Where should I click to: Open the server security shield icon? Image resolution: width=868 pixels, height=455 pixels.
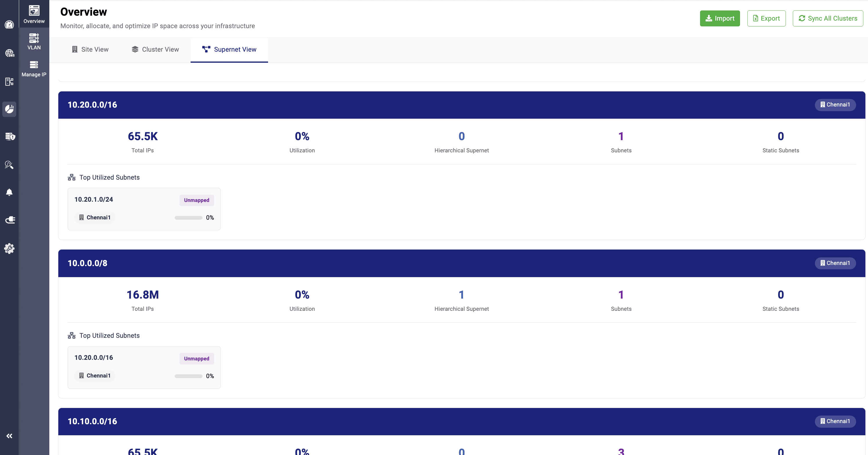tap(10, 136)
